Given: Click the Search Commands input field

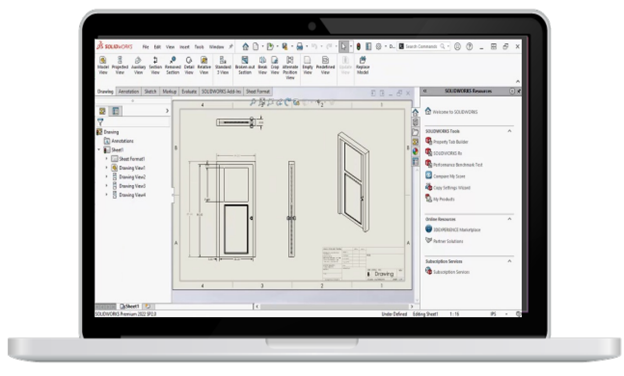Looking at the screenshot, I should tap(422, 47).
